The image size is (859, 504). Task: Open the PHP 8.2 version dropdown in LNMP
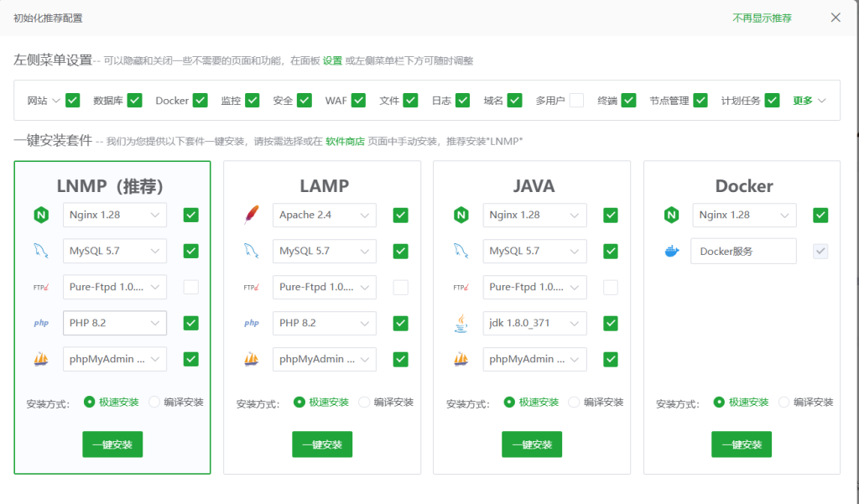[115, 323]
